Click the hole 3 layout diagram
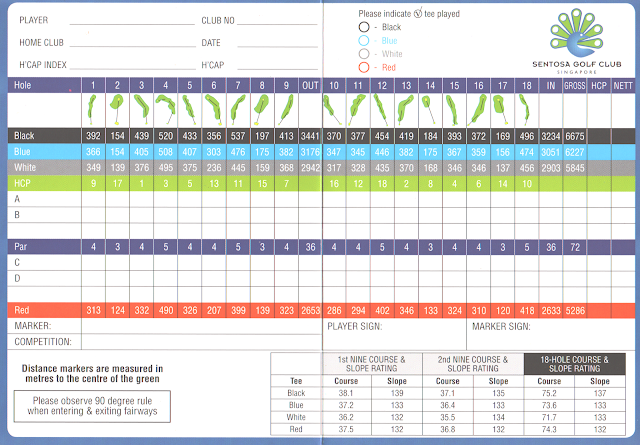Image resolution: width=640 pixels, height=445 pixels. (141, 109)
